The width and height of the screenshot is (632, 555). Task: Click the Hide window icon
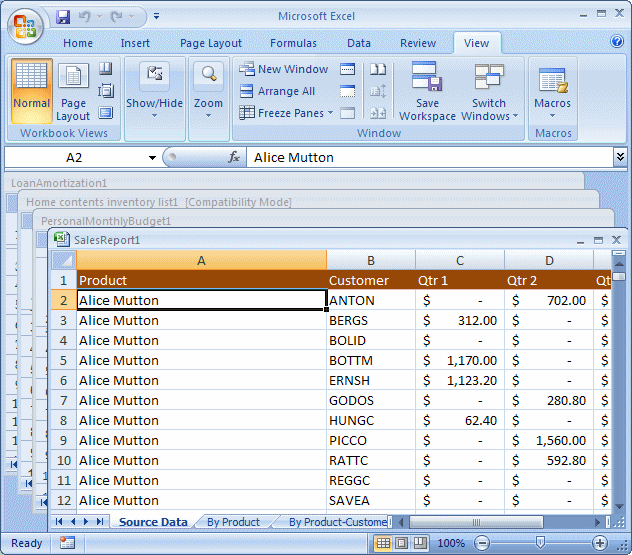point(347,91)
